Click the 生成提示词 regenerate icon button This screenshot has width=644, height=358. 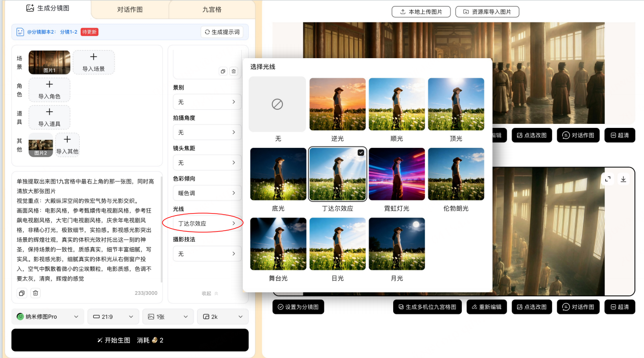pos(221,32)
